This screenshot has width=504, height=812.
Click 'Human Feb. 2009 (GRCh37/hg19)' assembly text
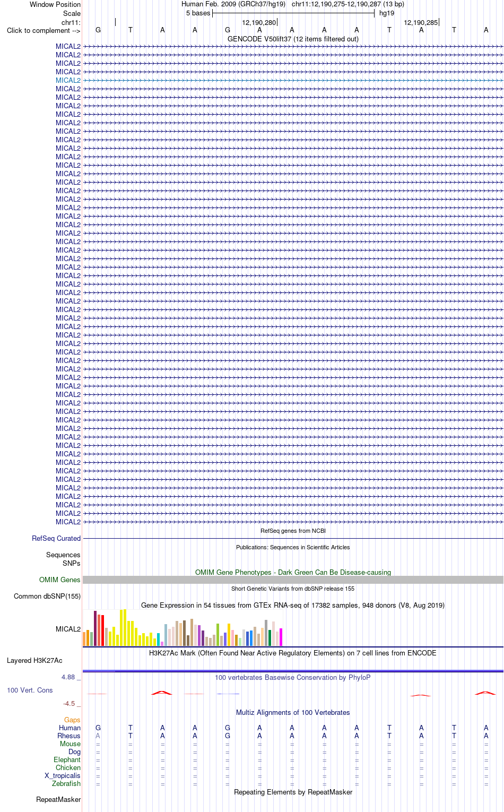click(233, 4)
